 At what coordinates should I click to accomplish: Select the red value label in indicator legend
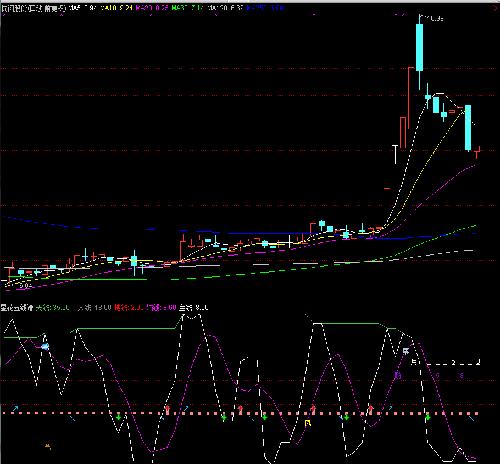130,308
